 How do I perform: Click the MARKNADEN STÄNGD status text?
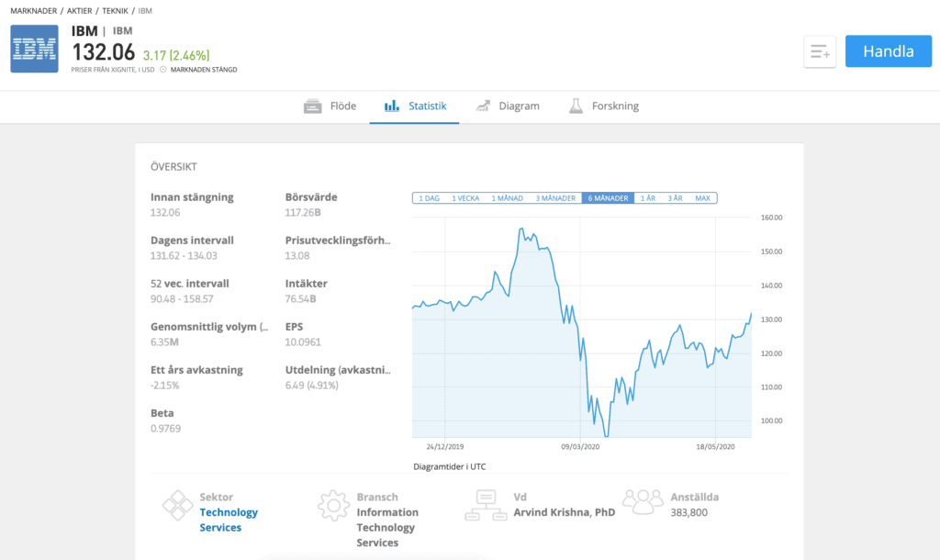[204, 70]
